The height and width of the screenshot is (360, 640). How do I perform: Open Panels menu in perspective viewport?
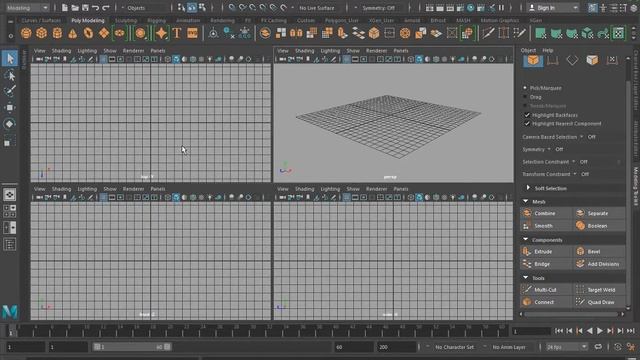[x=401, y=51]
